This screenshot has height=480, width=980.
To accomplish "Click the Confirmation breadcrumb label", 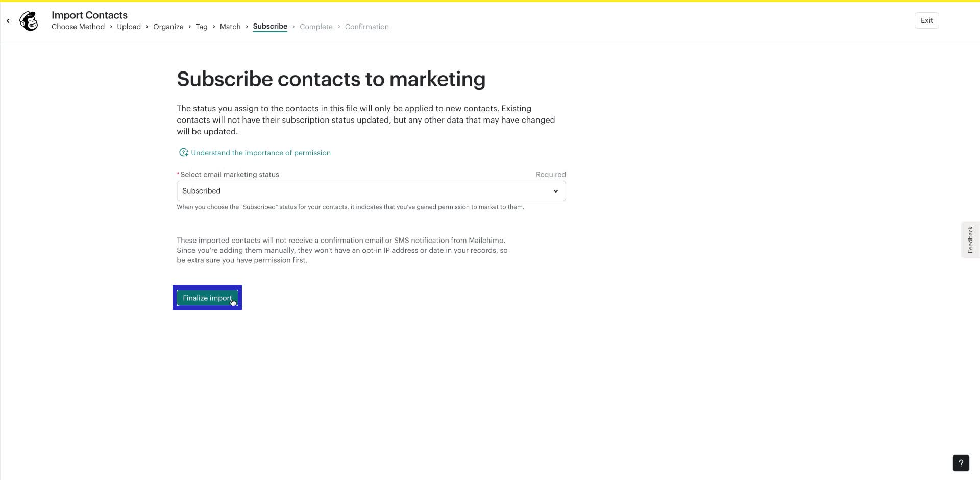I will (x=366, y=26).
